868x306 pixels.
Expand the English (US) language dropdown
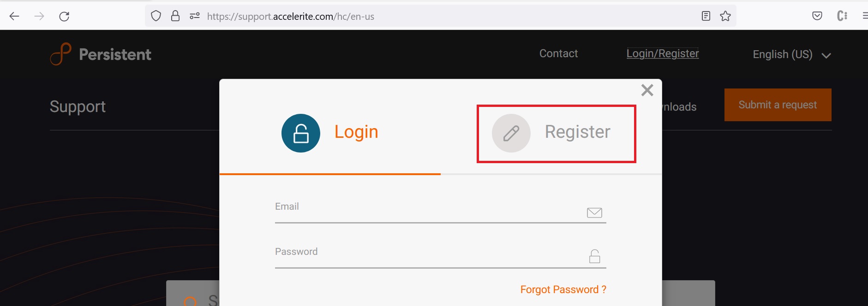point(792,54)
